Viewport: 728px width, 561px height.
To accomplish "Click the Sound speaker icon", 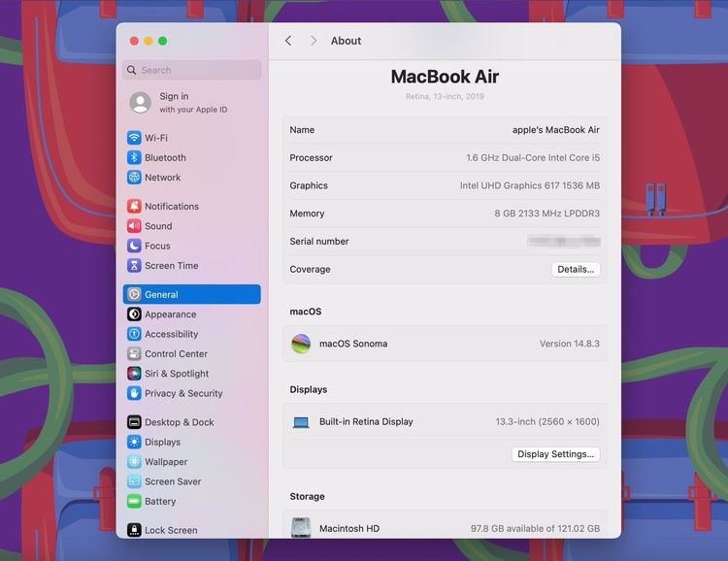I will point(134,226).
